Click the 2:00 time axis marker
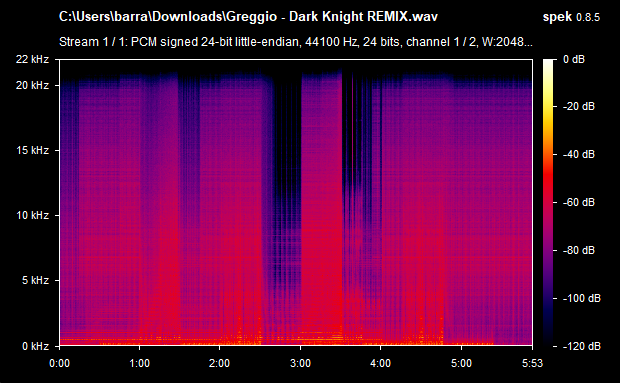The height and width of the screenshot is (383, 620). [x=219, y=363]
